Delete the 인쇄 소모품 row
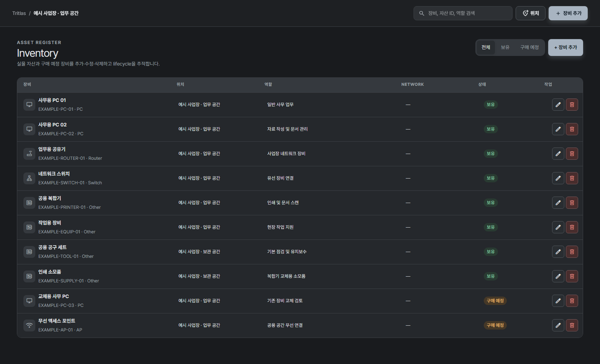Screen dimensions: 600x364 pos(572,276)
